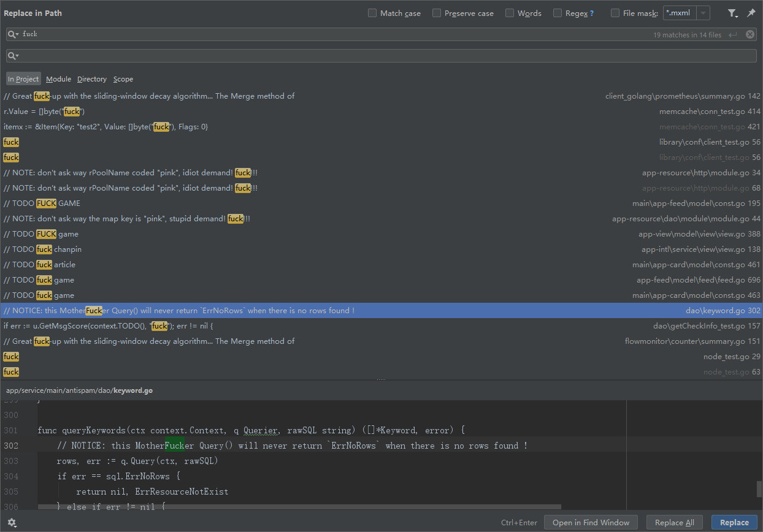Click the file mask *.mxml field
This screenshot has width=763, height=532.
click(680, 13)
